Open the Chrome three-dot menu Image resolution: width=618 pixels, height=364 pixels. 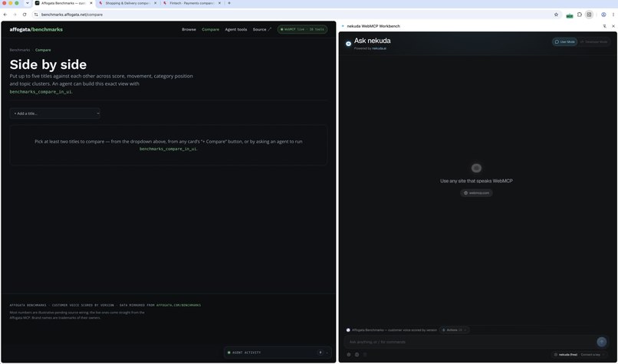click(613, 15)
